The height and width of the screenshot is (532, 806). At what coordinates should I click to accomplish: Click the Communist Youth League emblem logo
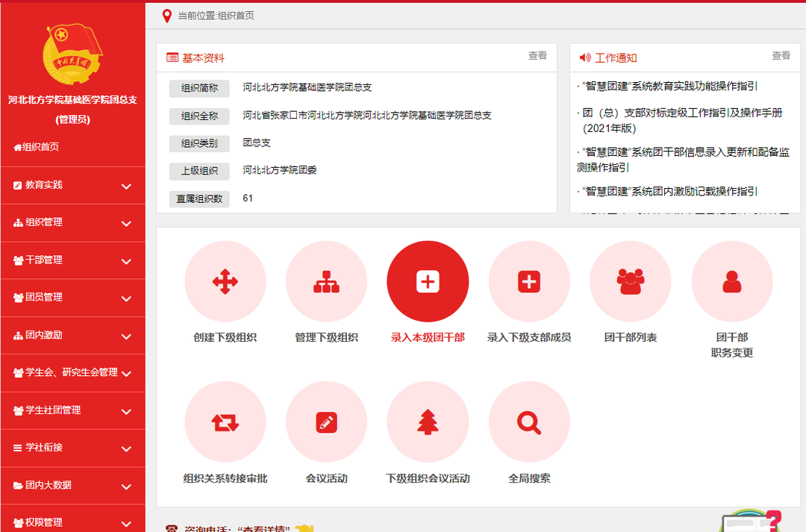[72, 54]
